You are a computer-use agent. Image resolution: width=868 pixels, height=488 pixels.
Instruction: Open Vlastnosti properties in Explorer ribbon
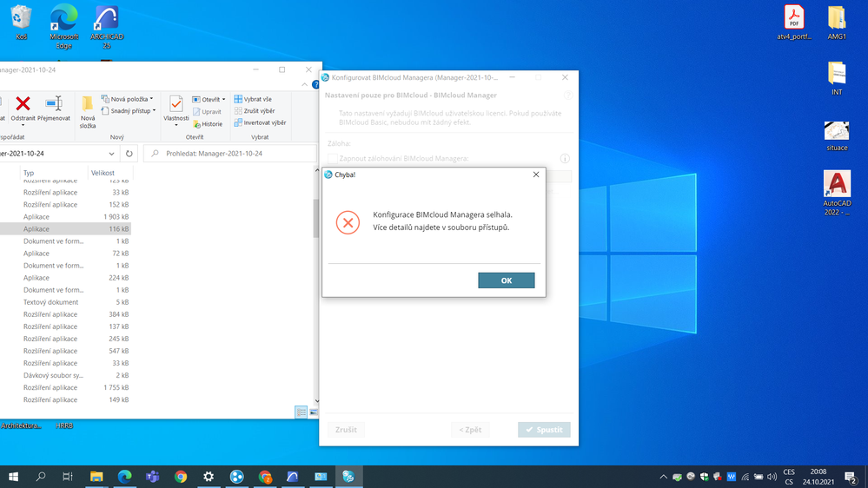[x=176, y=110]
